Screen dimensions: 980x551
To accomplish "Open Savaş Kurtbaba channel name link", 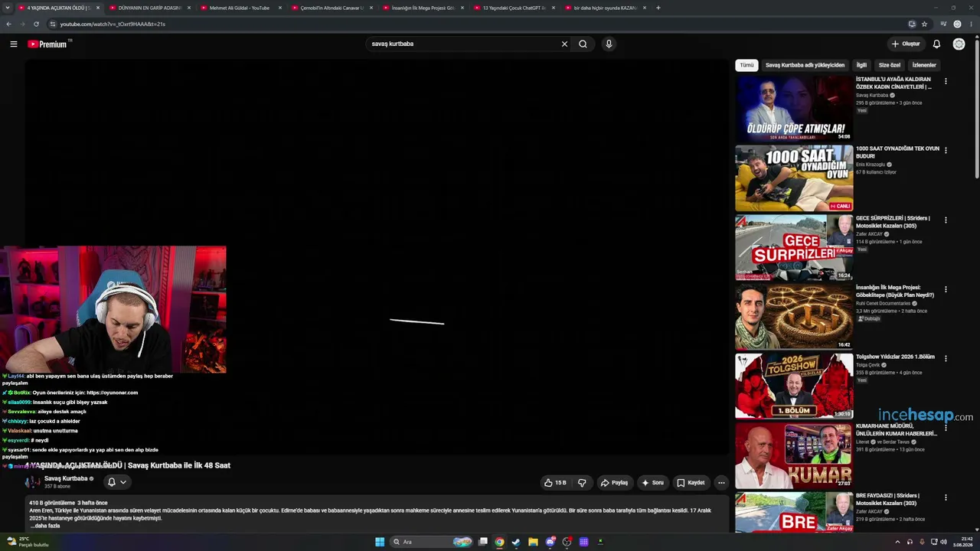I will (x=66, y=478).
